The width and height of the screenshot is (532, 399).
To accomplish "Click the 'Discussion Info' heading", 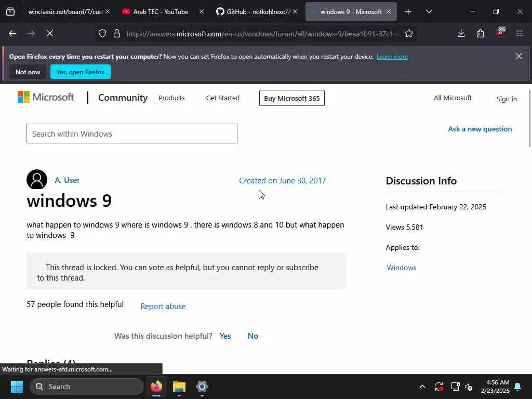I will [x=421, y=181].
